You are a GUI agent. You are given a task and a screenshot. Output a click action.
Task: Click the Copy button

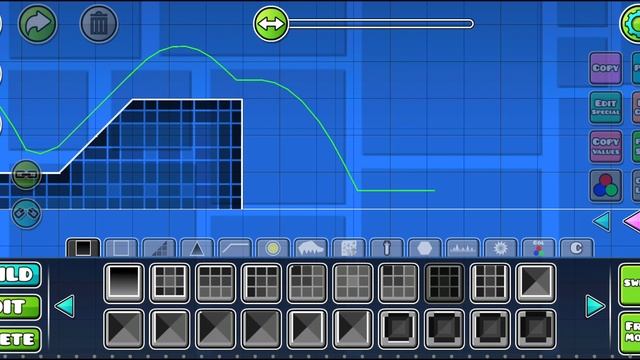606,68
